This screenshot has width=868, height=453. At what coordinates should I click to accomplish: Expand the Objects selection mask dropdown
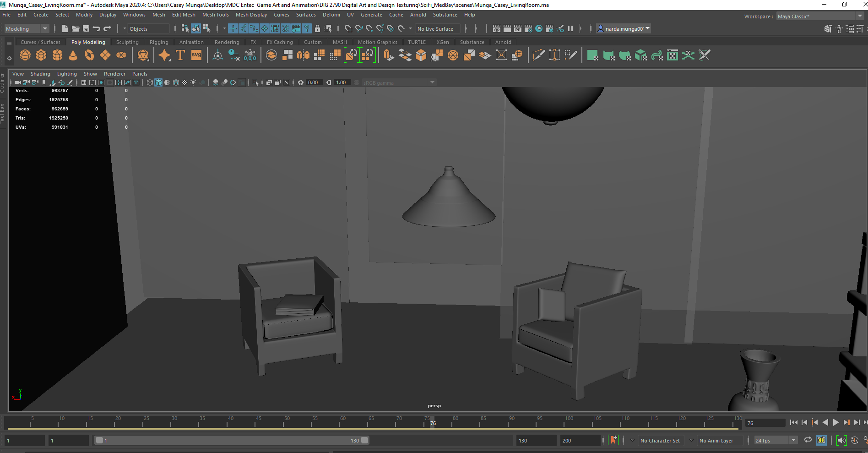125,28
